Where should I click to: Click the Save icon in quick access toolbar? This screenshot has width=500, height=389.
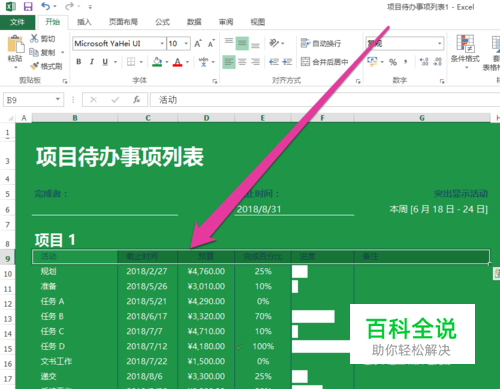click(28, 6)
